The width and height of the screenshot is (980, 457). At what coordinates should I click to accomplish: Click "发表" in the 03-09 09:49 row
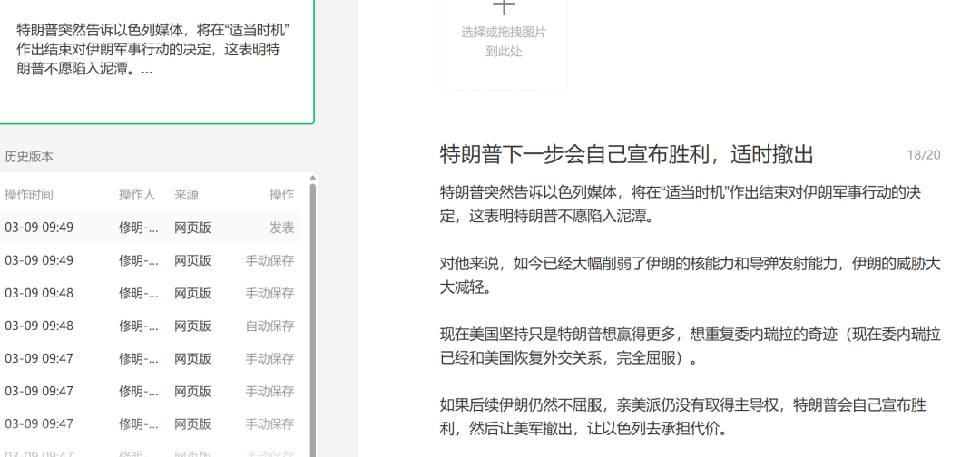(x=282, y=228)
